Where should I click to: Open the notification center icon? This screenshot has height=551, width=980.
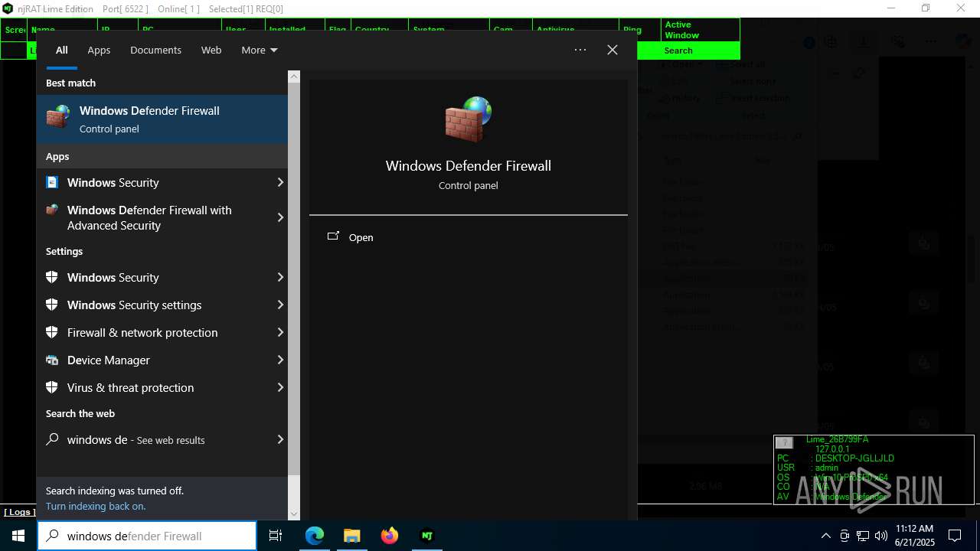click(x=955, y=536)
